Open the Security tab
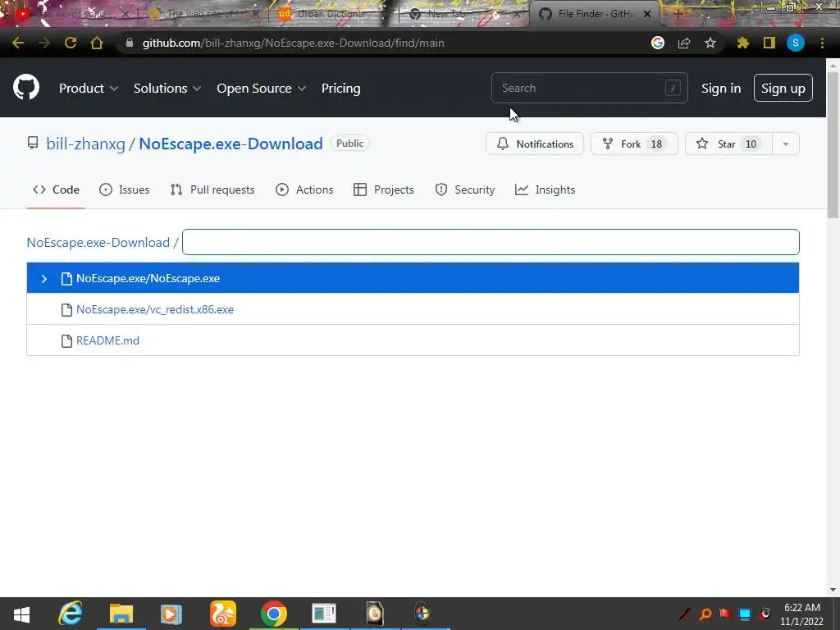 tap(465, 189)
